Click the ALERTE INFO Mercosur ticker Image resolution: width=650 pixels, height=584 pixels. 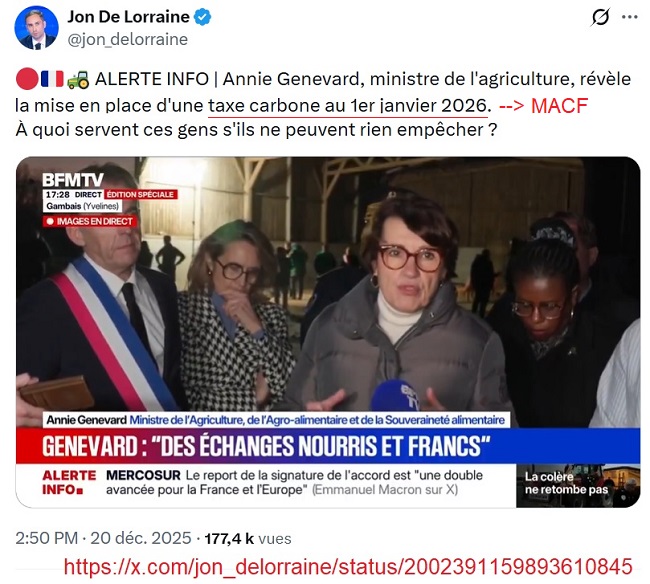pos(266,483)
